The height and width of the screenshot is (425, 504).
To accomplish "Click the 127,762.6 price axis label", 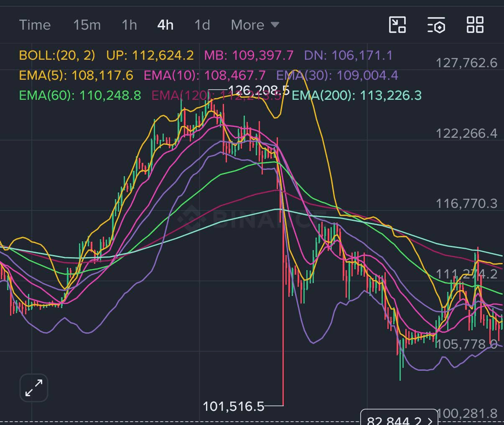I will pyautogui.click(x=466, y=63).
